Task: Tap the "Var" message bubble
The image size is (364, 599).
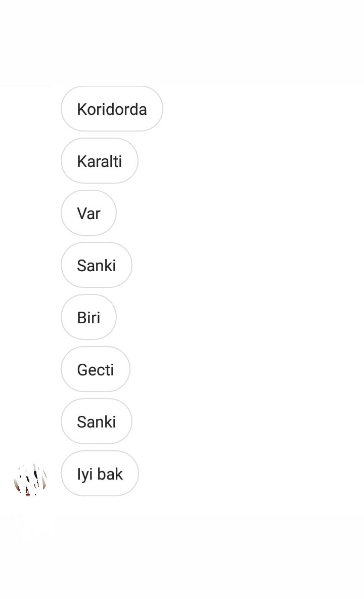Action: pyautogui.click(x=88, y=213)
